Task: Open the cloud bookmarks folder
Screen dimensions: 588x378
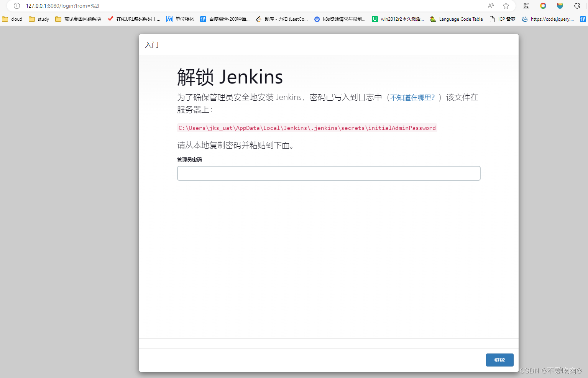Action: 12,19
